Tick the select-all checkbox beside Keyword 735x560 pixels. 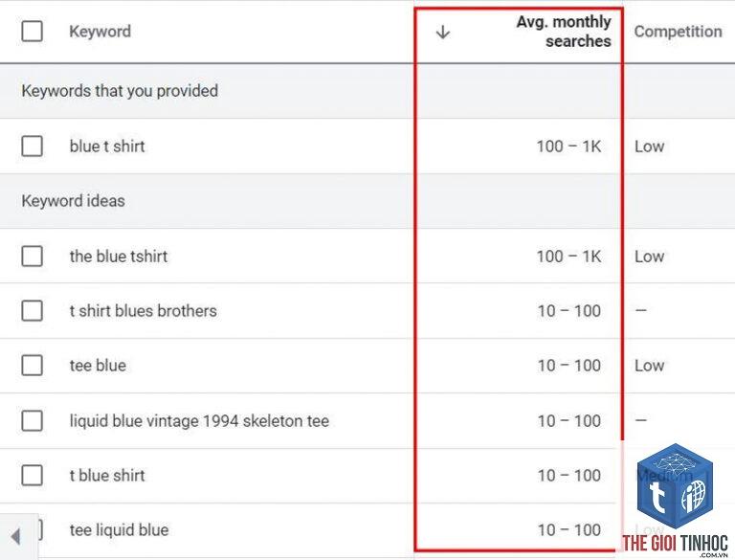(32, 32)
